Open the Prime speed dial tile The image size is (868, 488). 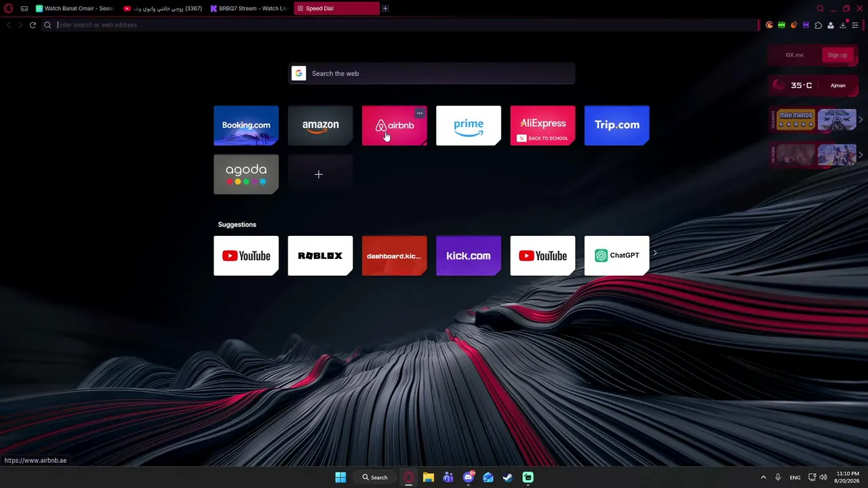pos(469,125)
